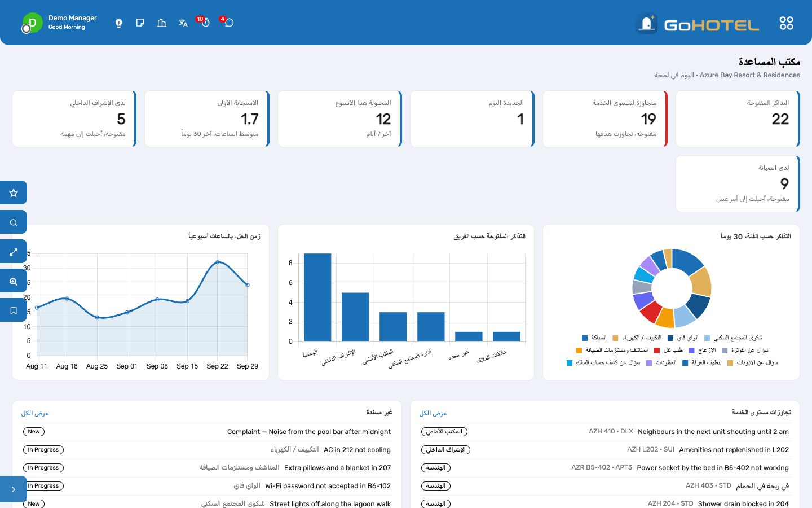Open the لدى الصيانة card showing 9
Screen dimensions: 812x508
tap(738, 184)
